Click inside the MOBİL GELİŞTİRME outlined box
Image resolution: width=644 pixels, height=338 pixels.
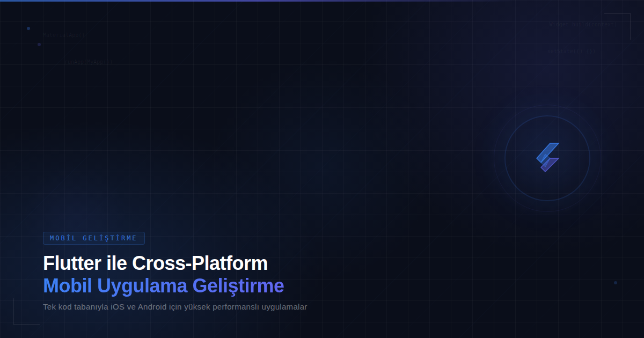point(93,238)
